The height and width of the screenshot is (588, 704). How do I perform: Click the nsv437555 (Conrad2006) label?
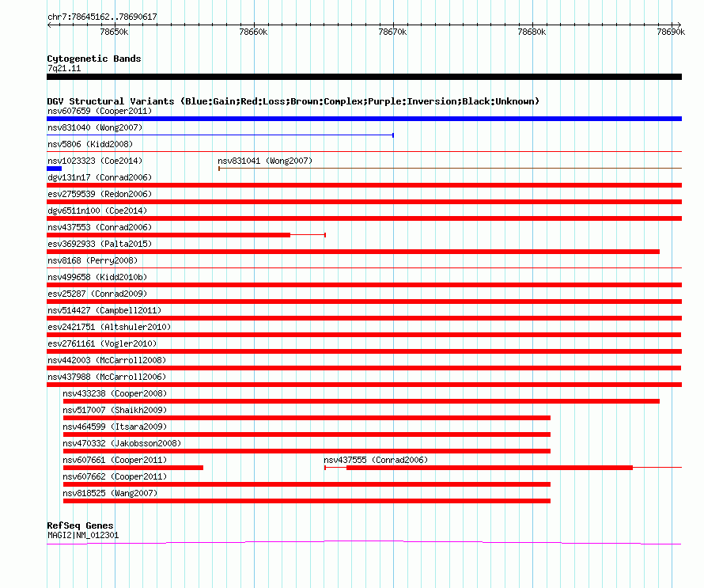[376, 460]
